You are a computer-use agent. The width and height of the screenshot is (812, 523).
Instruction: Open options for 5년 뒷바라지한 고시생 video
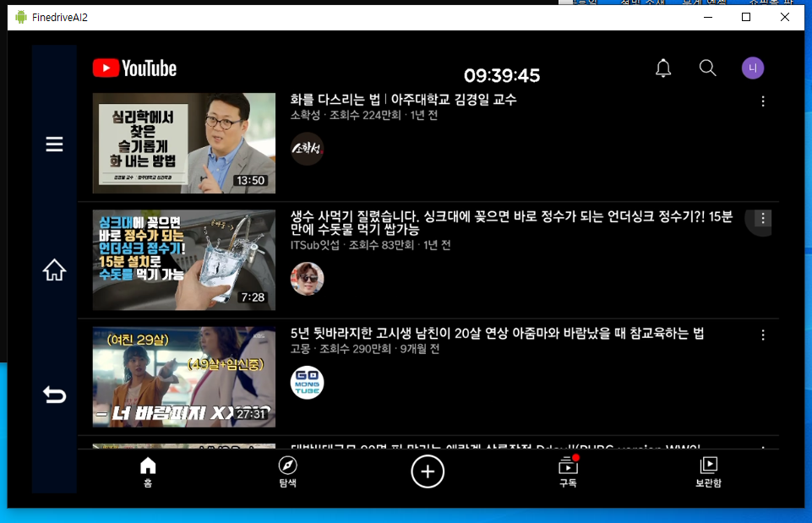[x=763, y=335]
